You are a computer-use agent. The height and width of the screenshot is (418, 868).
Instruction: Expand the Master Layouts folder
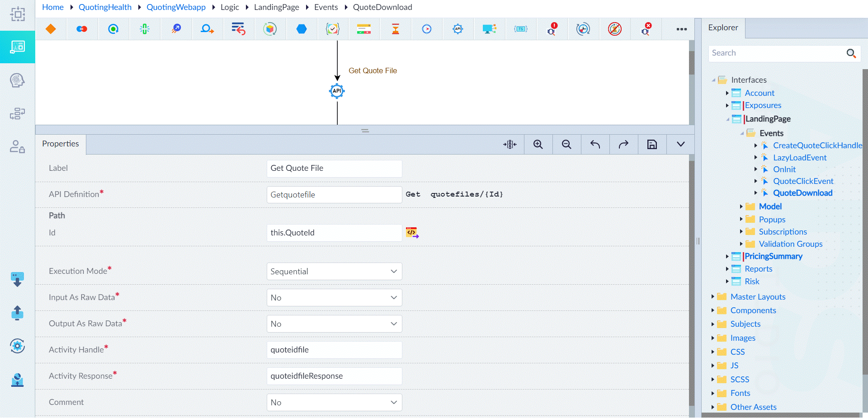[x=713, y=297]
